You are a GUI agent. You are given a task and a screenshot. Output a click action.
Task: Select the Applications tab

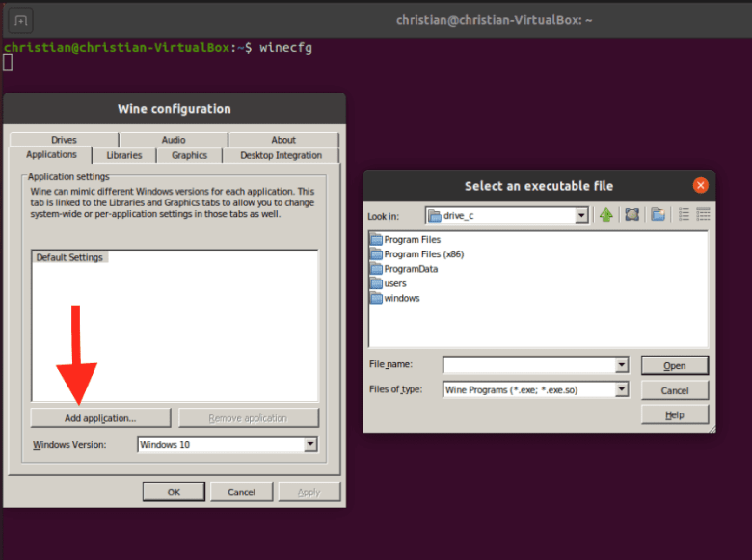click(x=51, y=155)
